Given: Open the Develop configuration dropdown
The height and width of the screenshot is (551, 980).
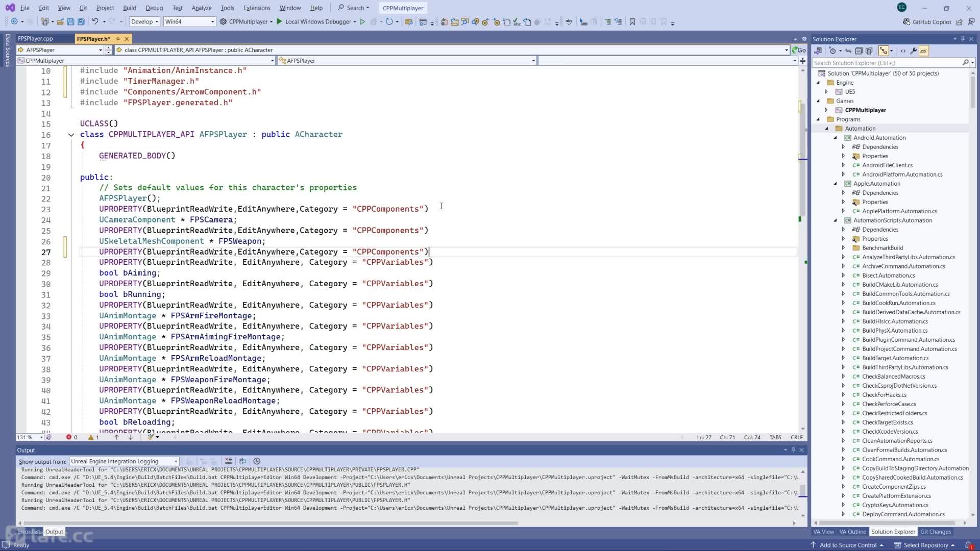Looking at the screenshot, I should pyautogui.click(x=144, y=22).
